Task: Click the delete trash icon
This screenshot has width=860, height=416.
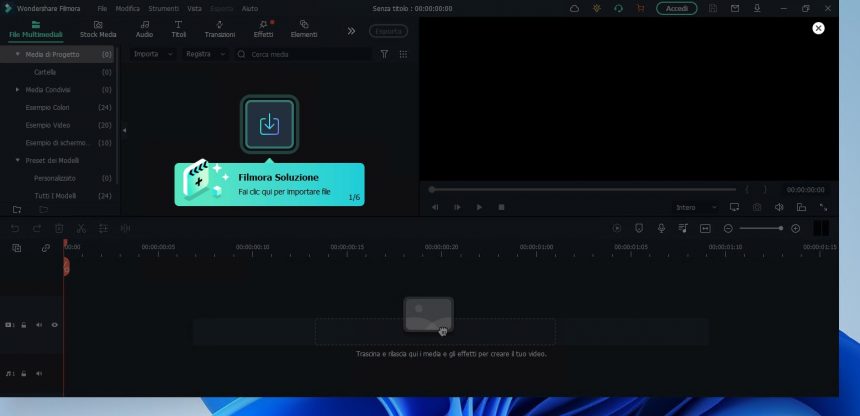Action: click(x=59, y=228)
